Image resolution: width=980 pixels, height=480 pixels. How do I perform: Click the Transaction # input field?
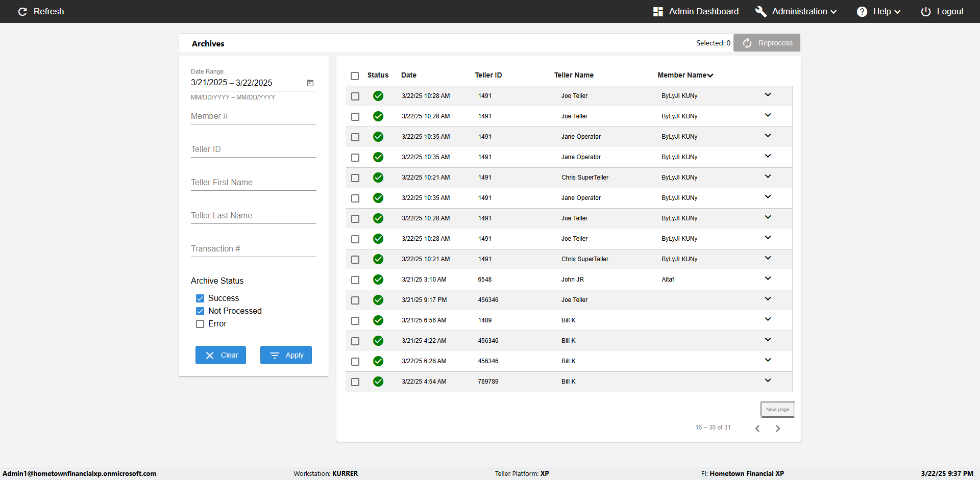(253, 249)
